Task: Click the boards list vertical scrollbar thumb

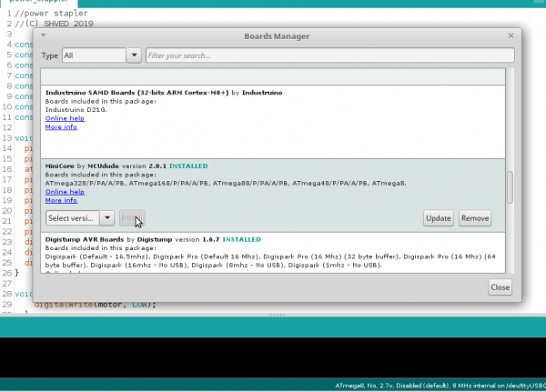Action: (x=510, y=187)
